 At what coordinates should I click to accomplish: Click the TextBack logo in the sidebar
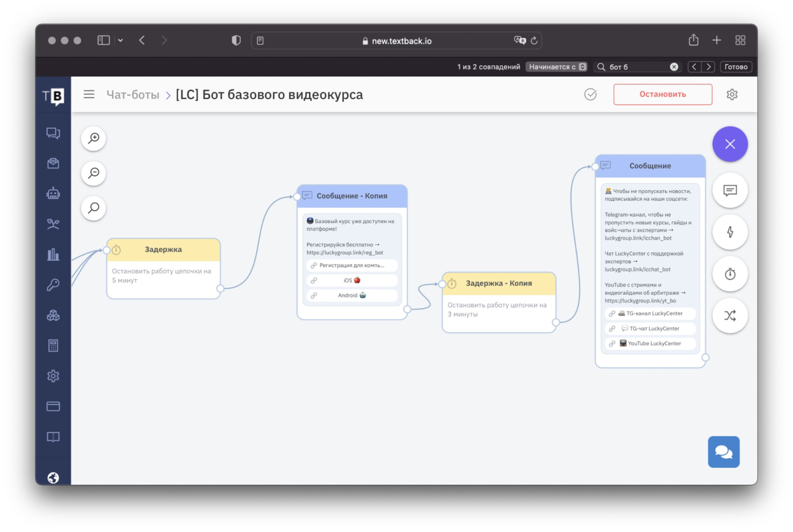53,96
